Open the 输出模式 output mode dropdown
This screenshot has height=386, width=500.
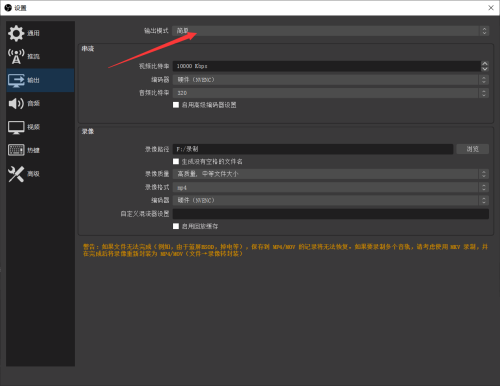pyautogui.click(x=331, y=31)
